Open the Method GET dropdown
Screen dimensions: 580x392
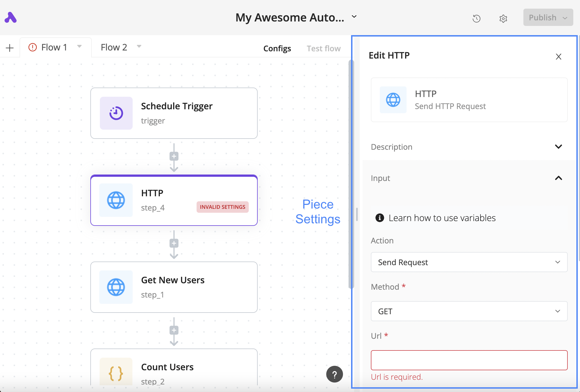pyautogui.click(x=469, y=311)
